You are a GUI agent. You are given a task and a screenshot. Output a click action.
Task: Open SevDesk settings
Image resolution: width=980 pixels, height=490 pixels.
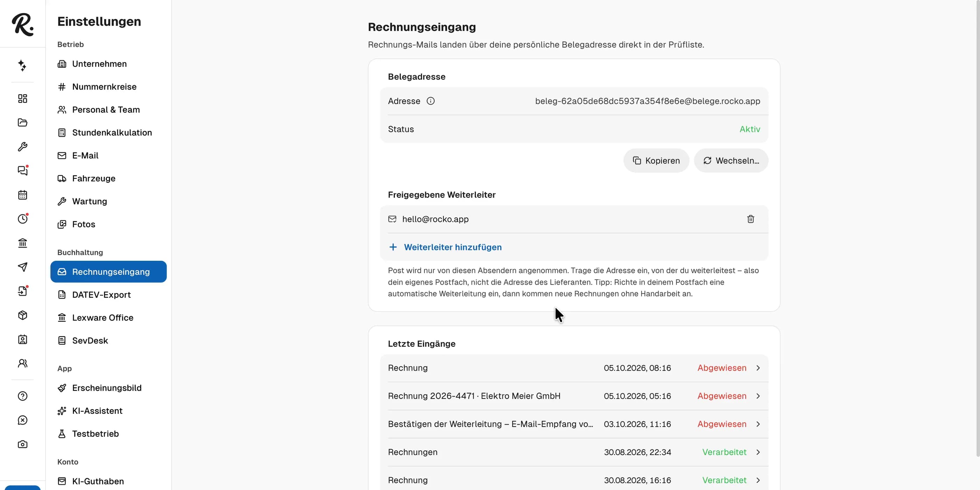coord(108,341)
